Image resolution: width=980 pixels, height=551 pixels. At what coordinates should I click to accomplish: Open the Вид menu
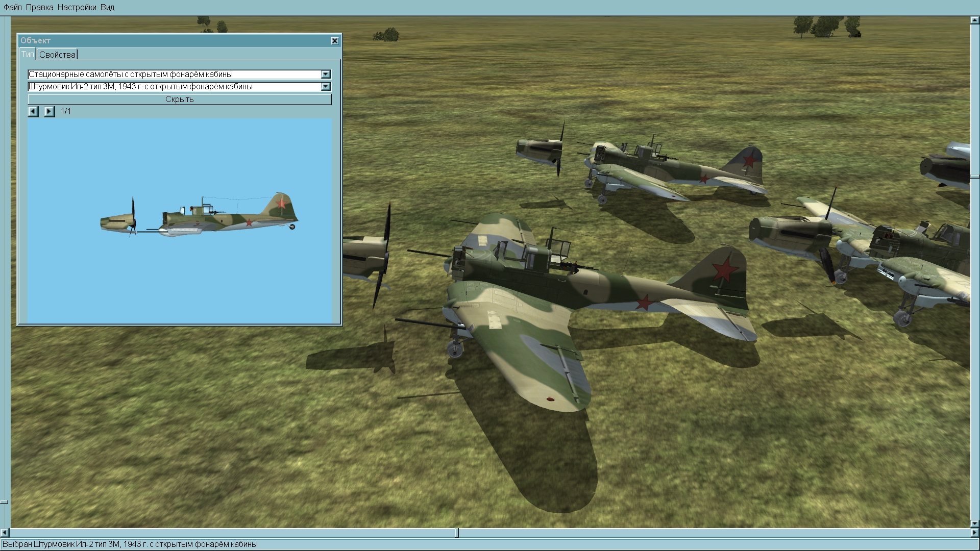coord(107,7)
